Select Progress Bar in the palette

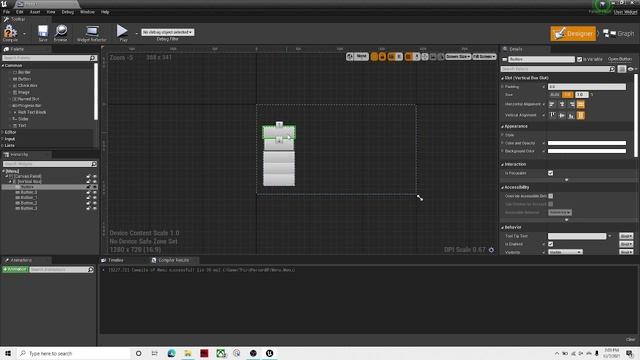click(x=29, y=105)
